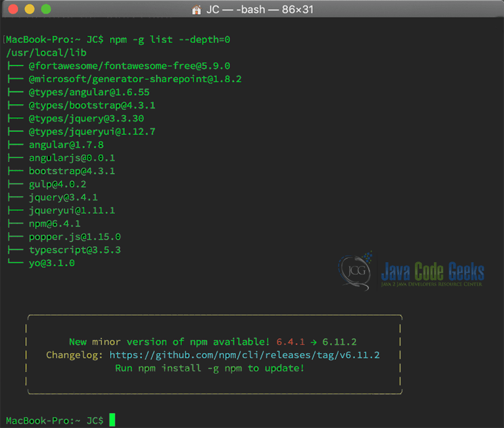Click '@fortawesome/fontawesome-free@5.9.0' line

tap(129, 66)
